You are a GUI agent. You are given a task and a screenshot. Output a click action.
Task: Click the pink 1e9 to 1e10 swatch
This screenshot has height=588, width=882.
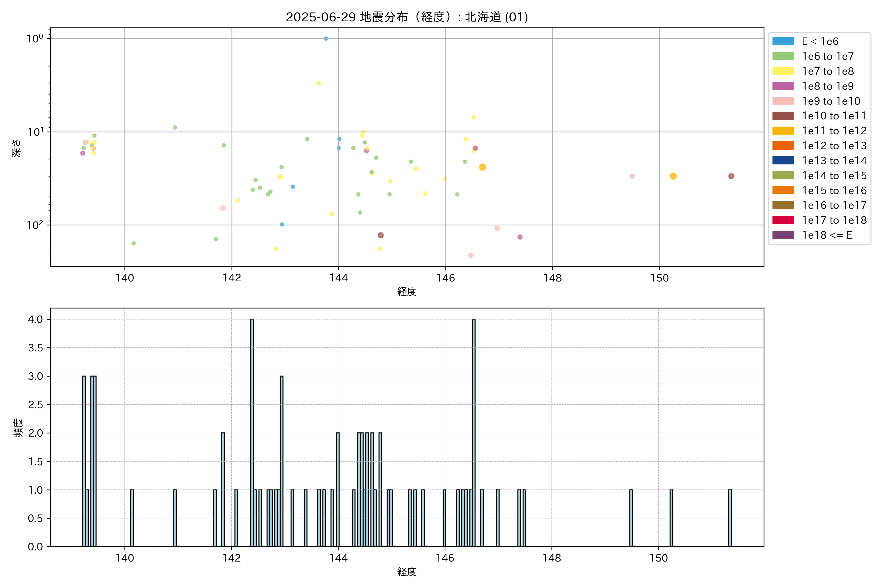tap(783, 101)
